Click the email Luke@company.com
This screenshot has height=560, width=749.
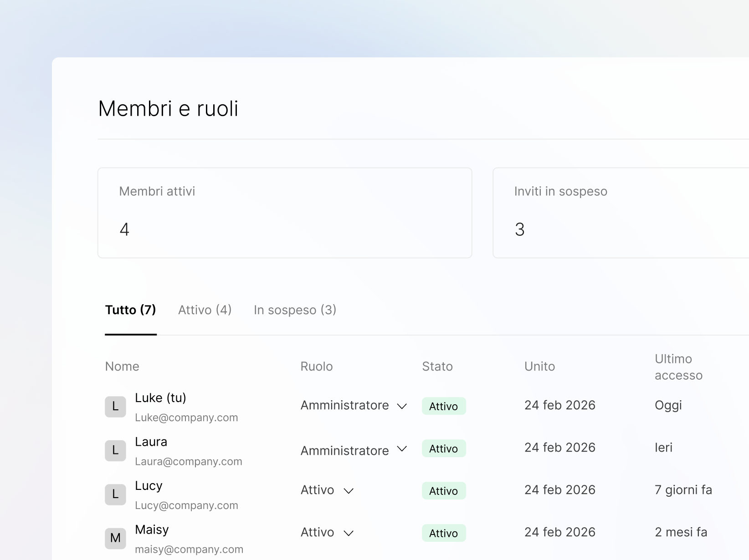[x=186, y=417]
